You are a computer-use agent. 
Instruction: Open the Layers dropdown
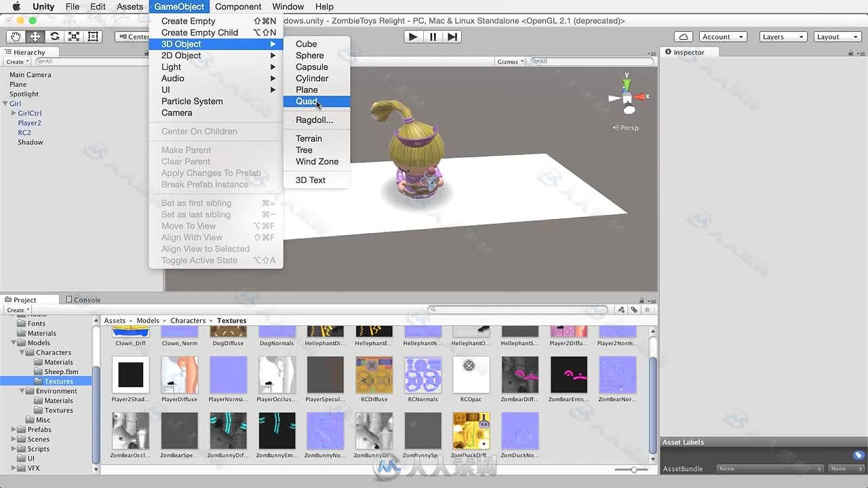pyautogui.click(x=783, y=37)
